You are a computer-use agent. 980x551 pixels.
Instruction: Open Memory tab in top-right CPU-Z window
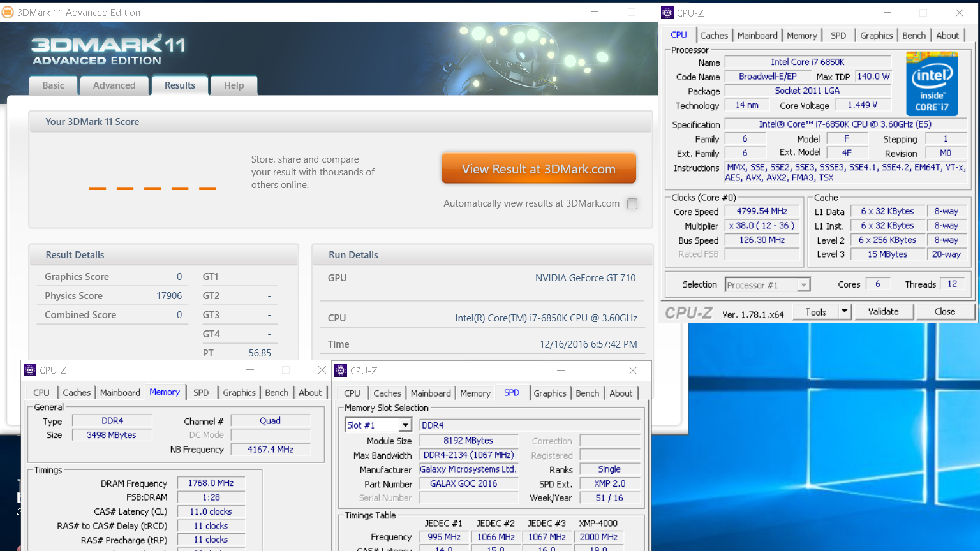(x=802, y=36)
